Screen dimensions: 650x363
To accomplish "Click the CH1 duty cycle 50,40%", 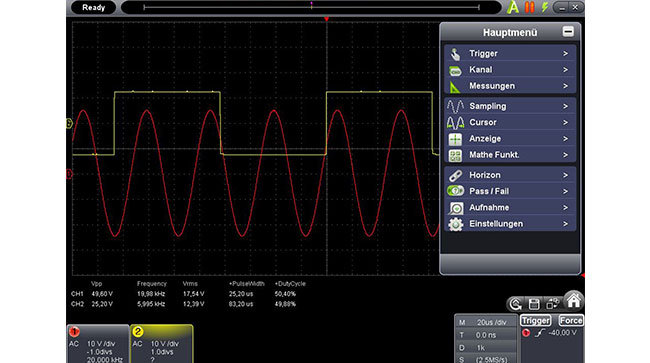I will tap(285, 294).
